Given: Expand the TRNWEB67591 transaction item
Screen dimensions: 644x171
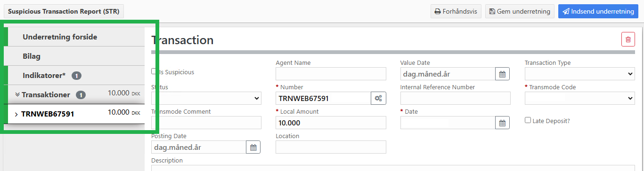Looking at the screenshot, I should pos(16,114).
